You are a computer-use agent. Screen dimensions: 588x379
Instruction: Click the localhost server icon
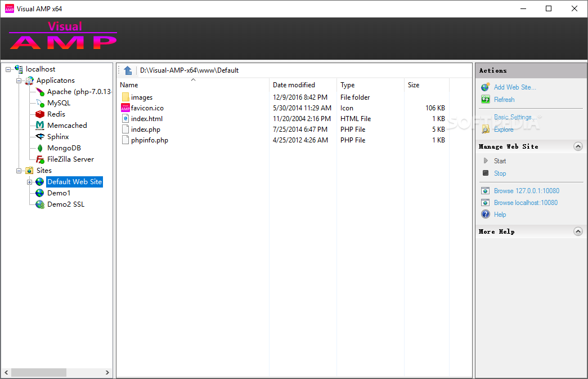(19, 69)
